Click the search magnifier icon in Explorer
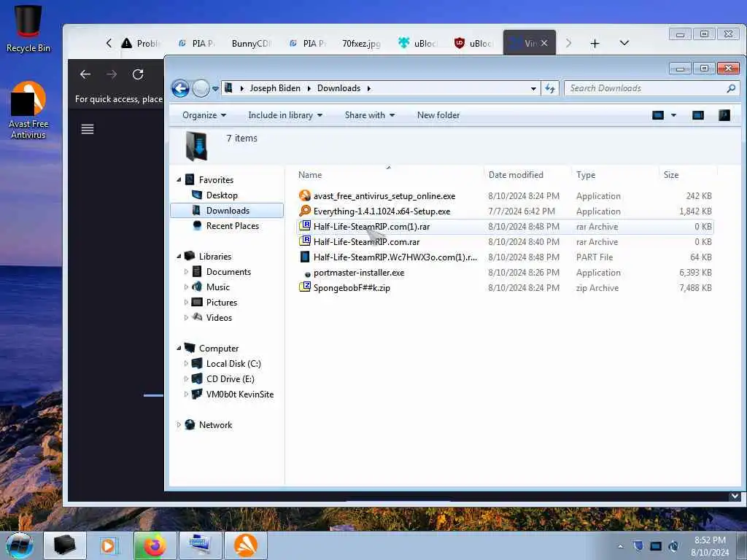 731,88
